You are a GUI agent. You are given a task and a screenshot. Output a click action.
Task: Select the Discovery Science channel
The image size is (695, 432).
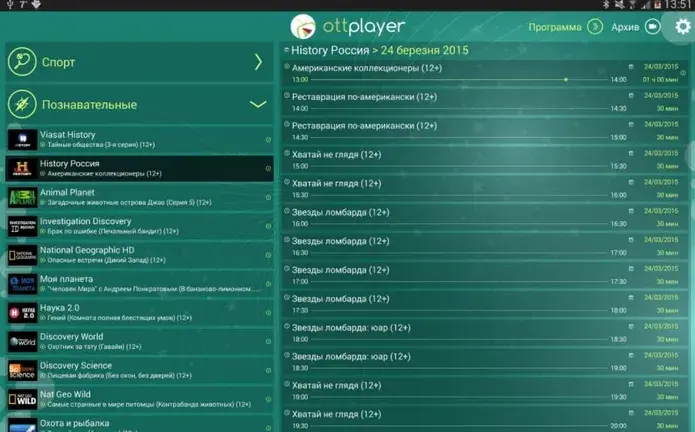coord(139,370)
